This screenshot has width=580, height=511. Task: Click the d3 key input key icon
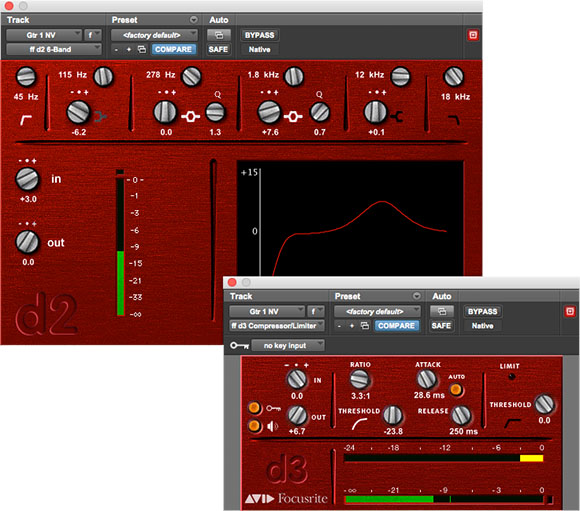(x=239, y=346)
